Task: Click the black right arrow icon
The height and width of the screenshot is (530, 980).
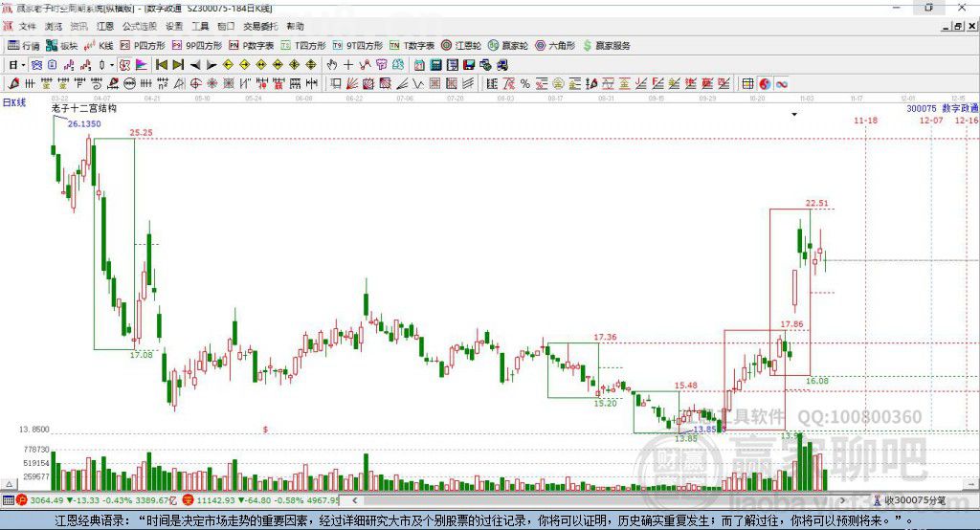Action: coord(212,65)
